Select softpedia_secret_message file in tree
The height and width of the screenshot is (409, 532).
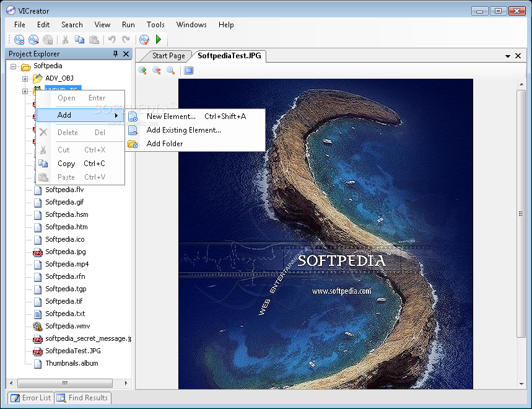(88, 338)
